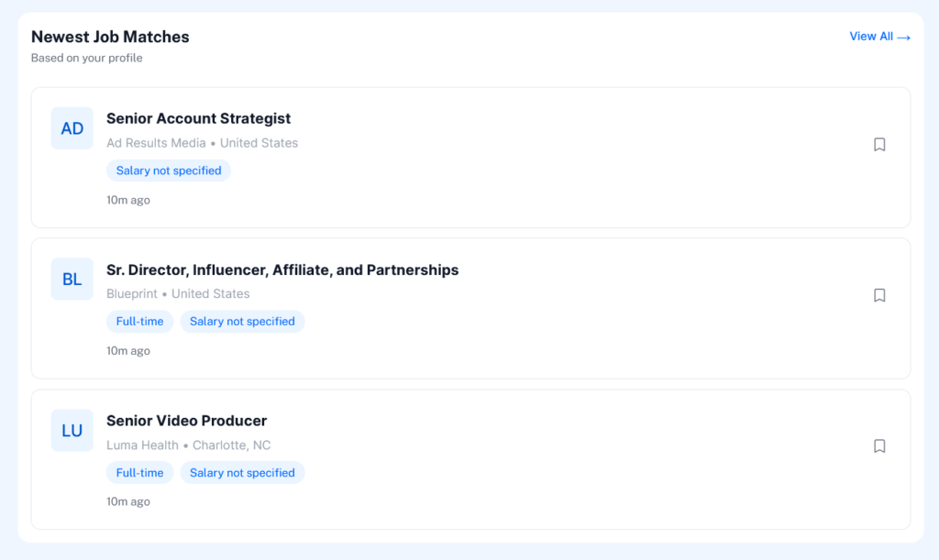Open the Sr. Director, Influencer, Affiliate job card
939x560 pixels.
(x=282, y=269)
